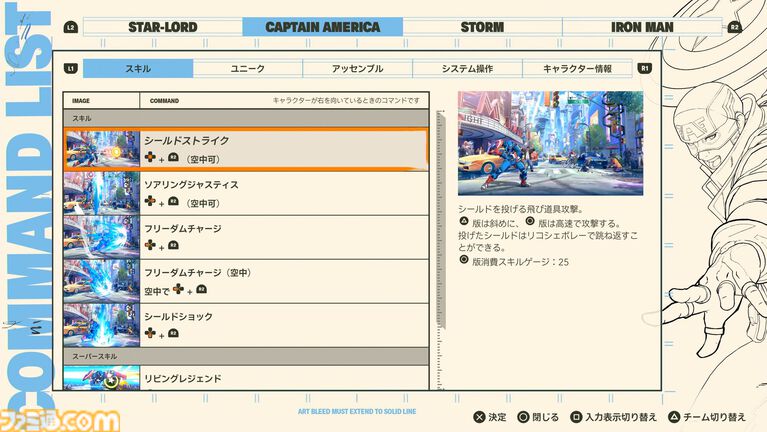The image size is (767, 432).
Task: Click the circle icon before 版は高速で攻撃する
Action: [x=530, y=222]
